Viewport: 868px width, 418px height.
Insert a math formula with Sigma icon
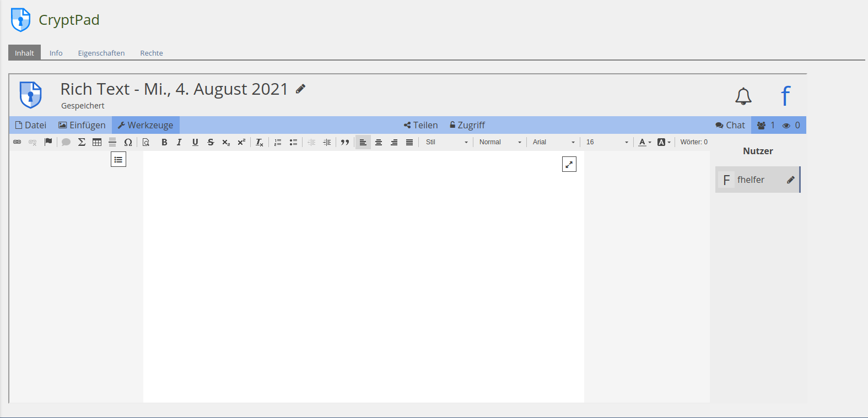point(82,142)
